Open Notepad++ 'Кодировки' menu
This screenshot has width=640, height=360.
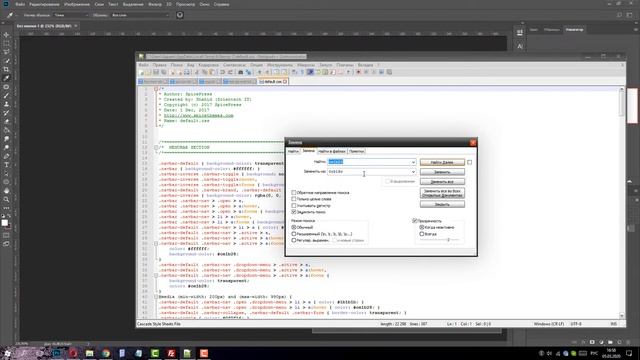tap(209, 65)
